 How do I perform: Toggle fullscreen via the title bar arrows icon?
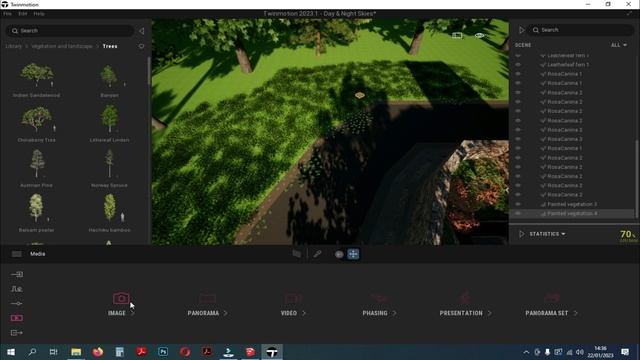629,13
